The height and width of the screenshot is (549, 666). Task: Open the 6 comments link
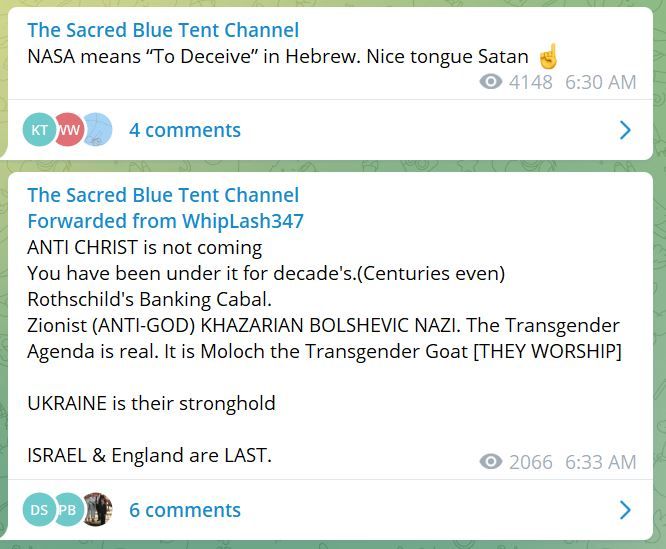coord(185,510)
